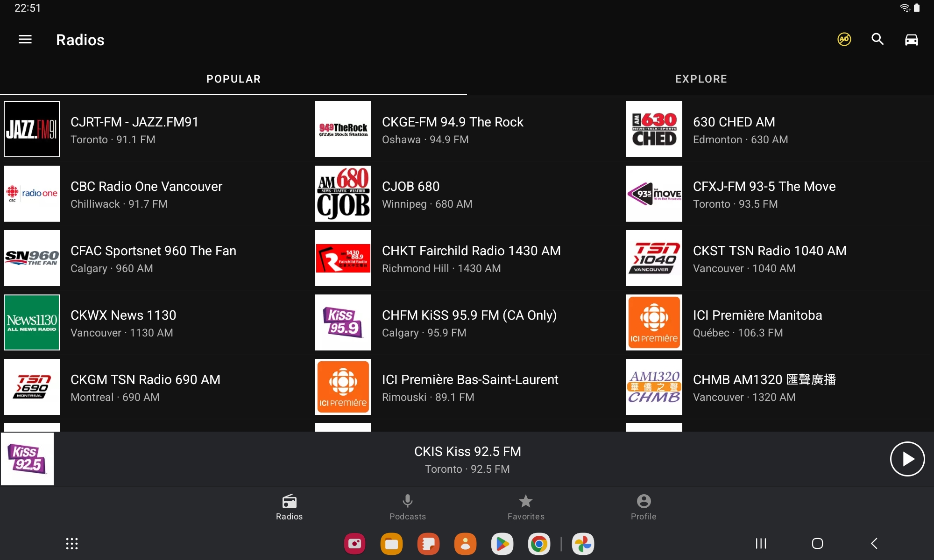The width and height of the screenshot is (934, 560).
Task: Open Podcasts in bottom navigation
Action: coord(407,507)
